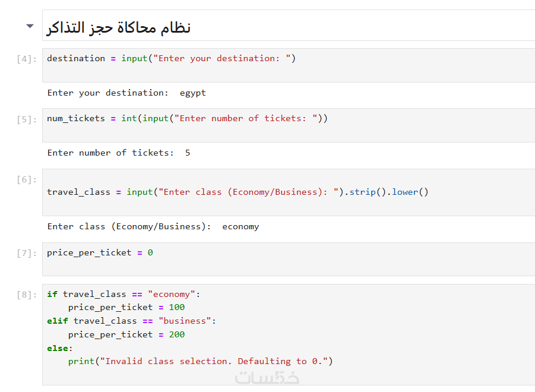Select the cell prompt labeled [4]
The height and width of the screenshot is (392, 535).
[27, 59]
